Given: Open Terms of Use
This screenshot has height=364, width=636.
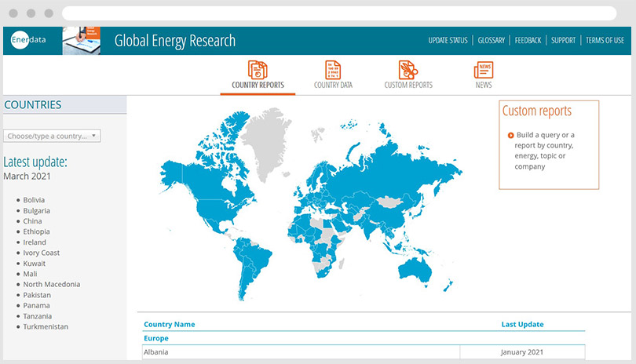Looking at the screenshot, I should (x=605, y=41).
